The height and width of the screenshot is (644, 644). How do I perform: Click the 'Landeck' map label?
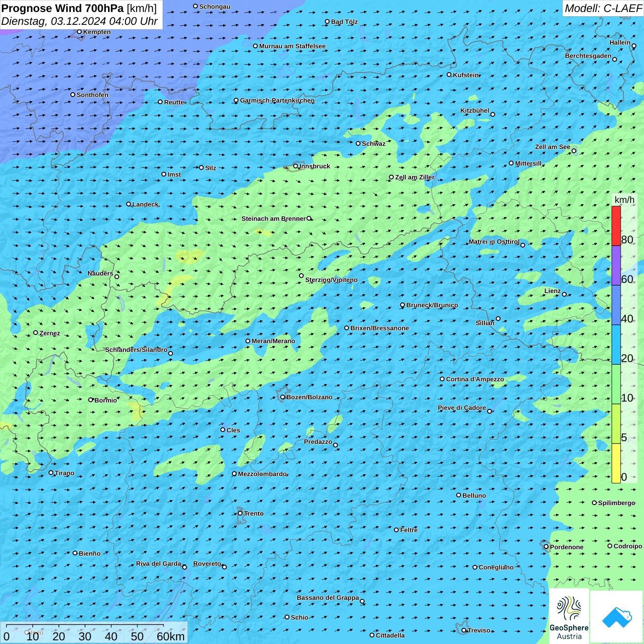[x=145, y=204]
